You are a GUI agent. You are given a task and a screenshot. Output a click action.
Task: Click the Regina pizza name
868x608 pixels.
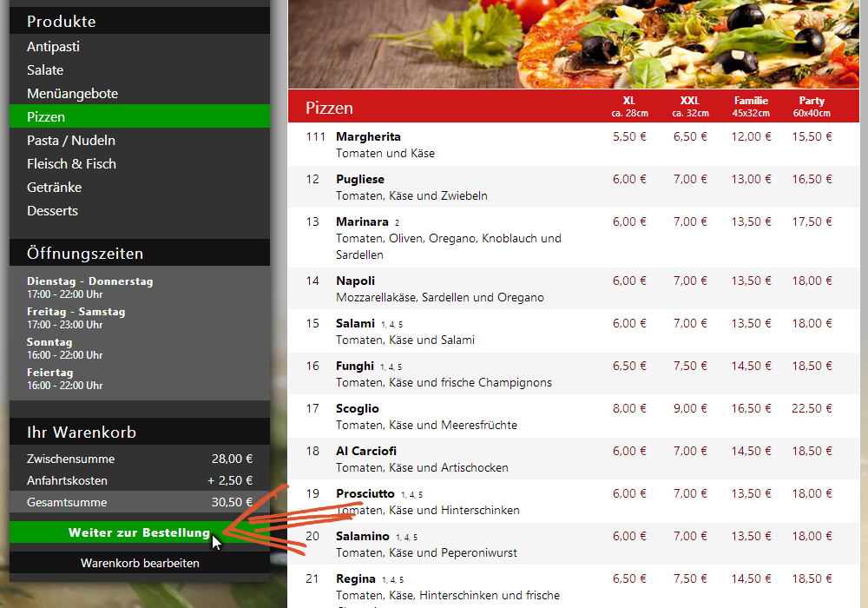coord(355,579)
